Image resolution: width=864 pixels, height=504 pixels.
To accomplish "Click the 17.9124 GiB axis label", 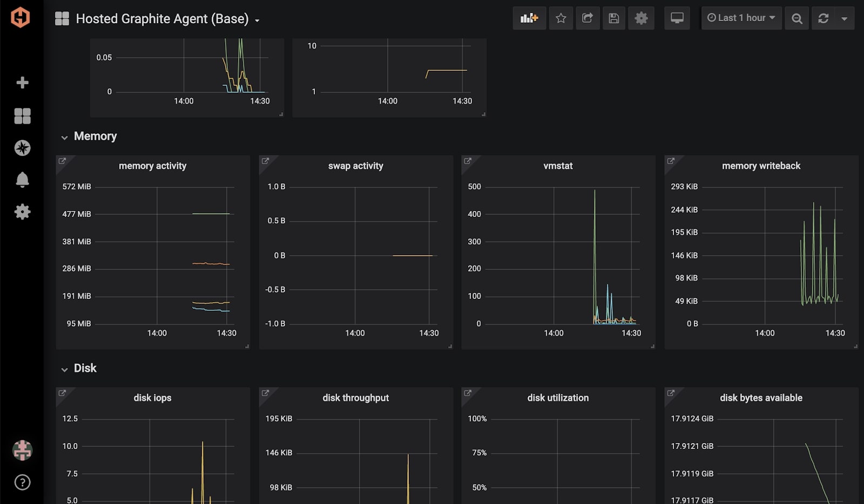I will click(692, 419).
